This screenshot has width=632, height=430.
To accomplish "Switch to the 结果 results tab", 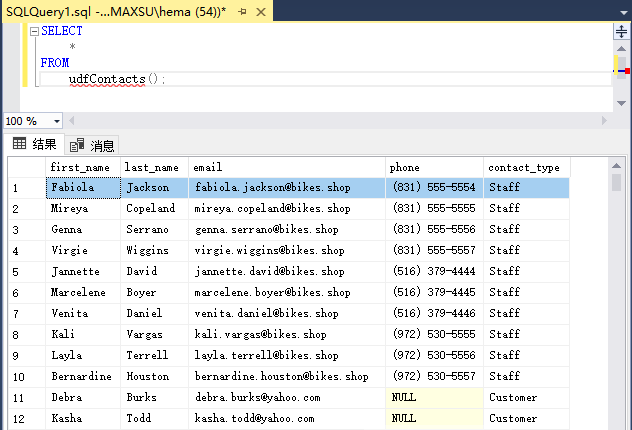I will coord(35,144).
